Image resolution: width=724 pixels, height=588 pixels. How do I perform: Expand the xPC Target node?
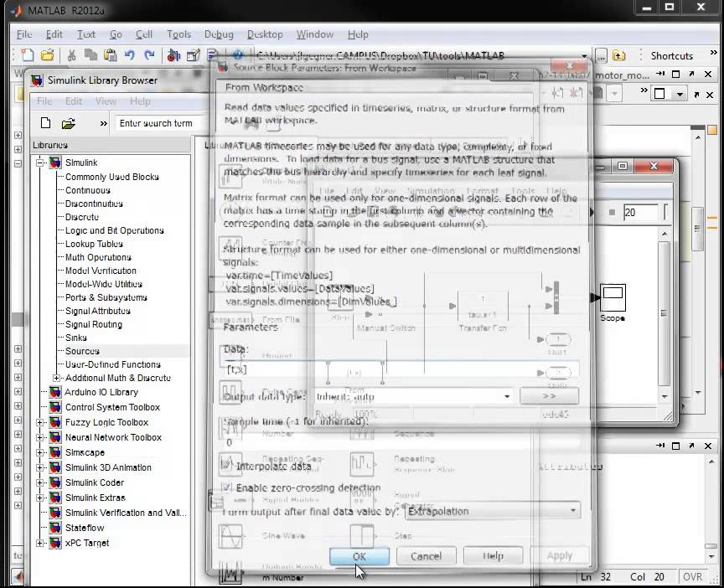pyautogui.click(x=40, y=544)
